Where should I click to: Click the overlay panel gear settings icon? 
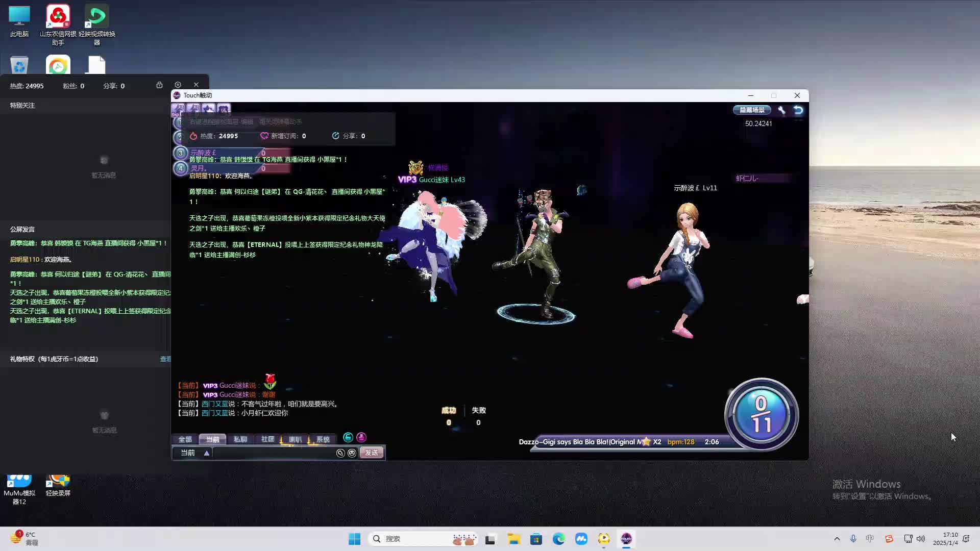178,85
